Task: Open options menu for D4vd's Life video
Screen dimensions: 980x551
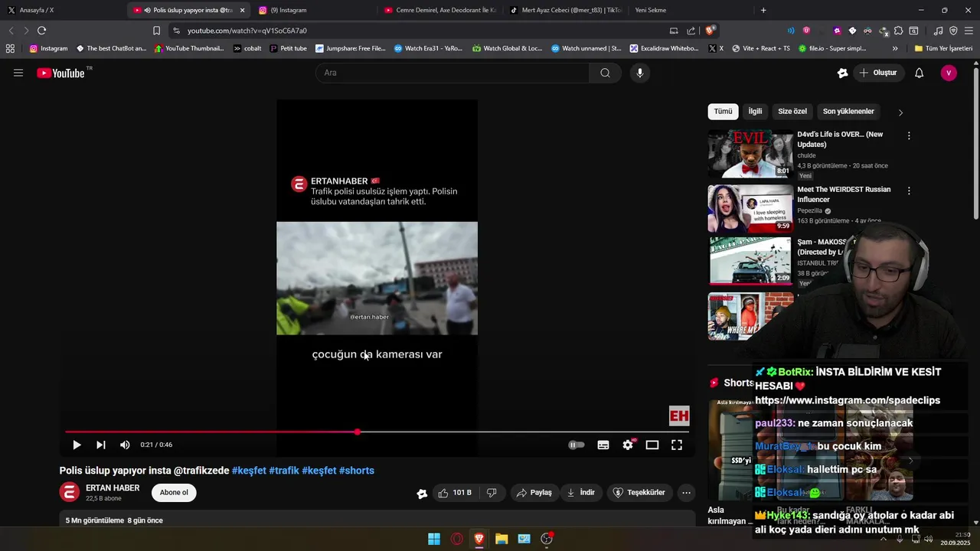Action: coord(909,135)
